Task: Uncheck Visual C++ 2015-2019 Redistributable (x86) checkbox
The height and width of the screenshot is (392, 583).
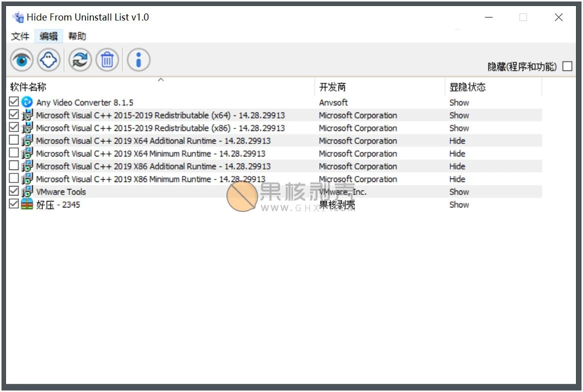Action: pos(14,127)
